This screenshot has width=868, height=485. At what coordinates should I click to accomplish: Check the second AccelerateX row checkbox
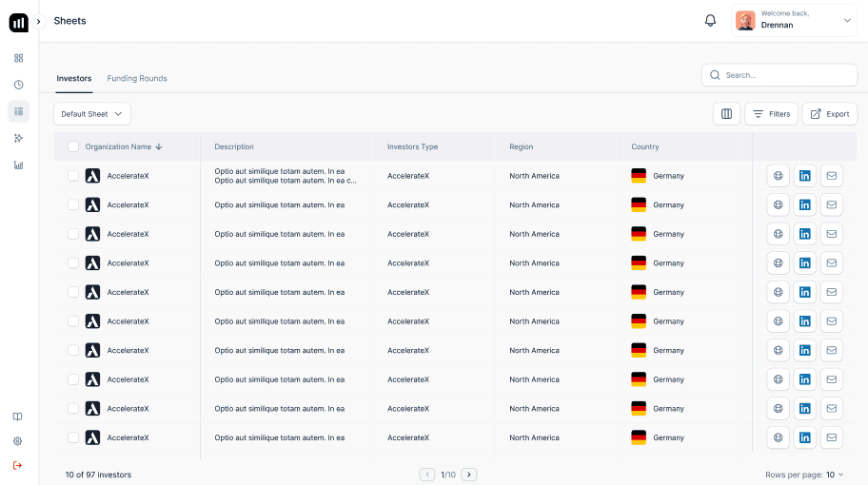tap(73, 204)
